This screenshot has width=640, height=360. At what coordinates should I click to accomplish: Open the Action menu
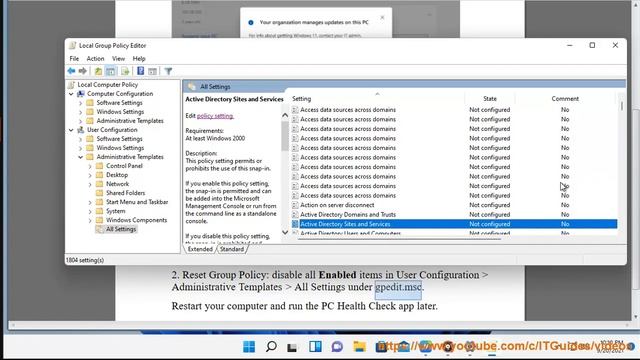click(x=95, y=59)
